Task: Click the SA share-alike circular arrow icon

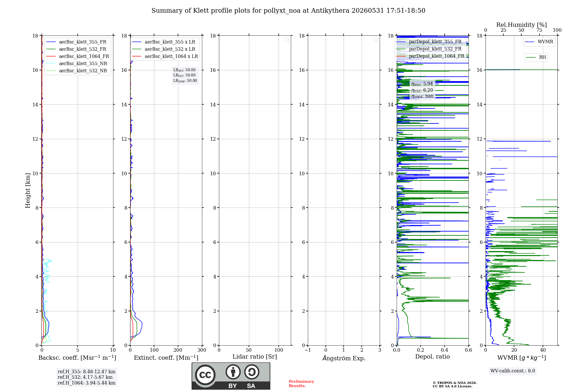Action: click(x=252, y=372)
